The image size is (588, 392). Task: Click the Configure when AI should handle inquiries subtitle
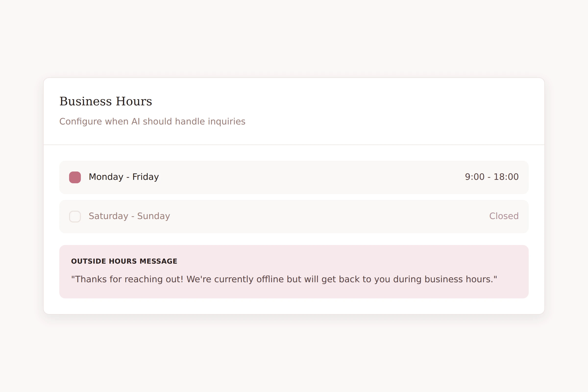tap(152, 122)
